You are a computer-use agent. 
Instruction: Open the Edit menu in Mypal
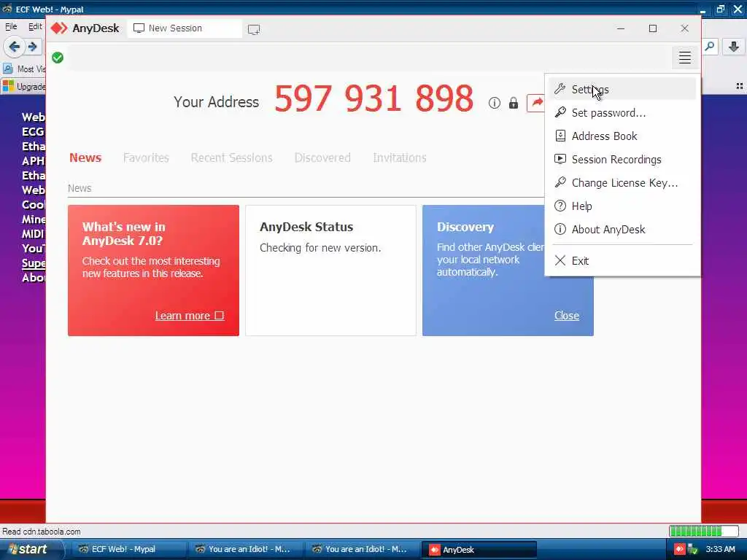[35, 27]
